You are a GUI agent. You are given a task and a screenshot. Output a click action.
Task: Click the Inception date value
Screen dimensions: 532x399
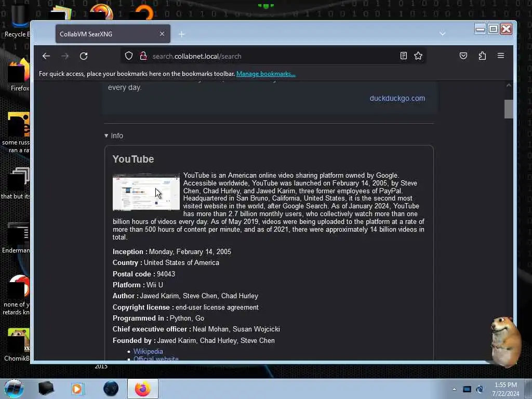(x=190, y=252)
